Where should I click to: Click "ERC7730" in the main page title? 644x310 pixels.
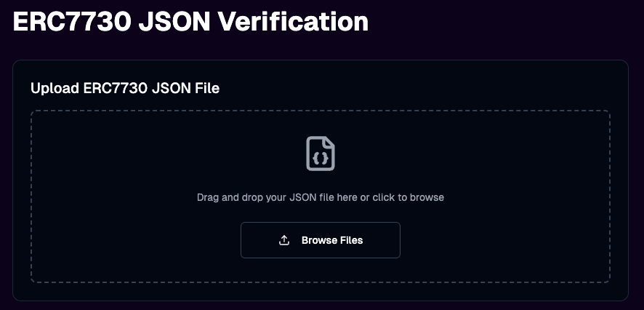[69, 22]
